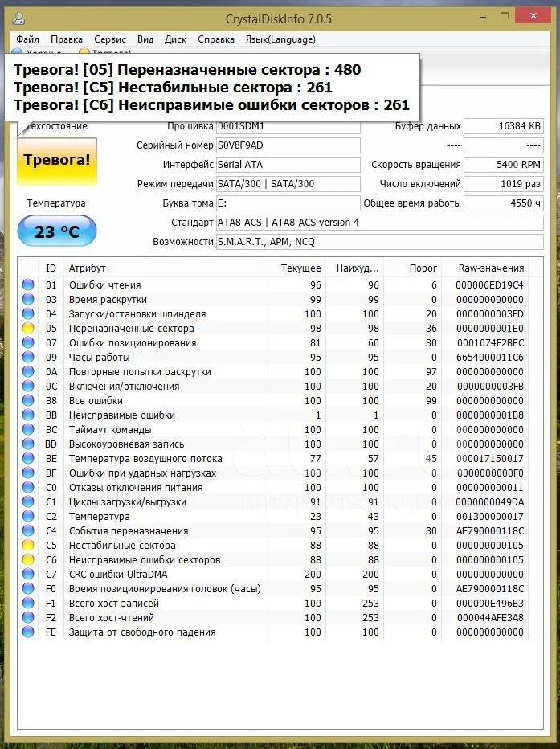Image resolution: width=560 pixels, height=749 pixels.
Task: Click the CrystalDiskInfo title bar app icon
Action: click(18, 18)
